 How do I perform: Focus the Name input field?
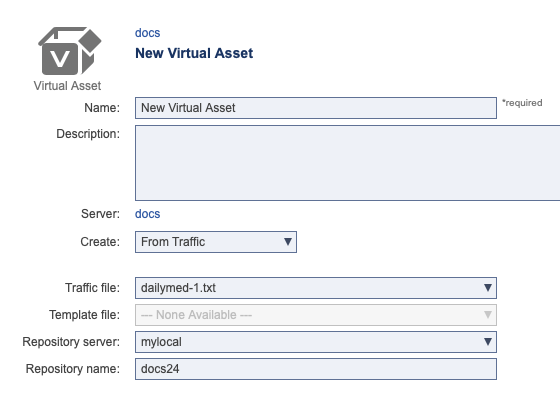point(316,108)
